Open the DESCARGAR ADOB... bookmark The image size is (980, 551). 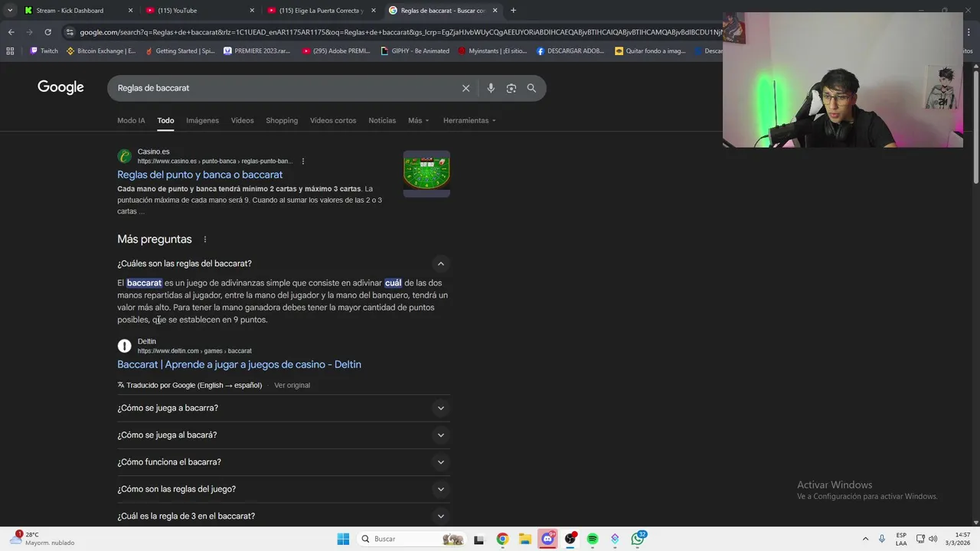click(x=570, y=51)
